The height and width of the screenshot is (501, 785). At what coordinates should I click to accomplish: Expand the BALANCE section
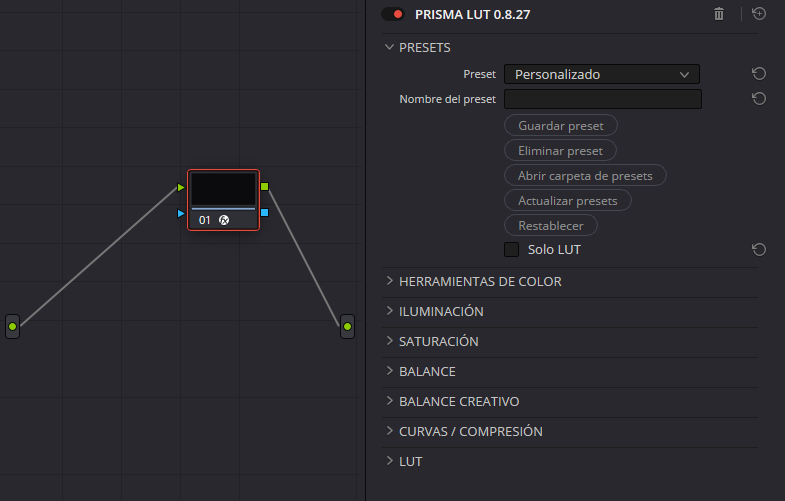point(389,371)
